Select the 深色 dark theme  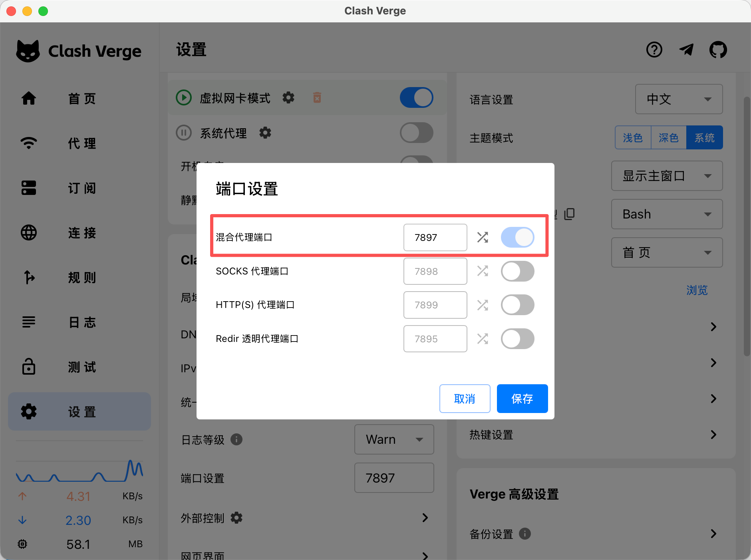pyautogui.click(x=669, y=138)
